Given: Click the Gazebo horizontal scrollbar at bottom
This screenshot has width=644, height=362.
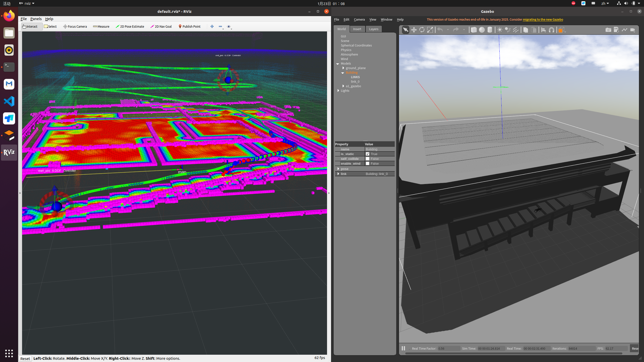Looking at the screenshot, I should [x=513, y=353].
